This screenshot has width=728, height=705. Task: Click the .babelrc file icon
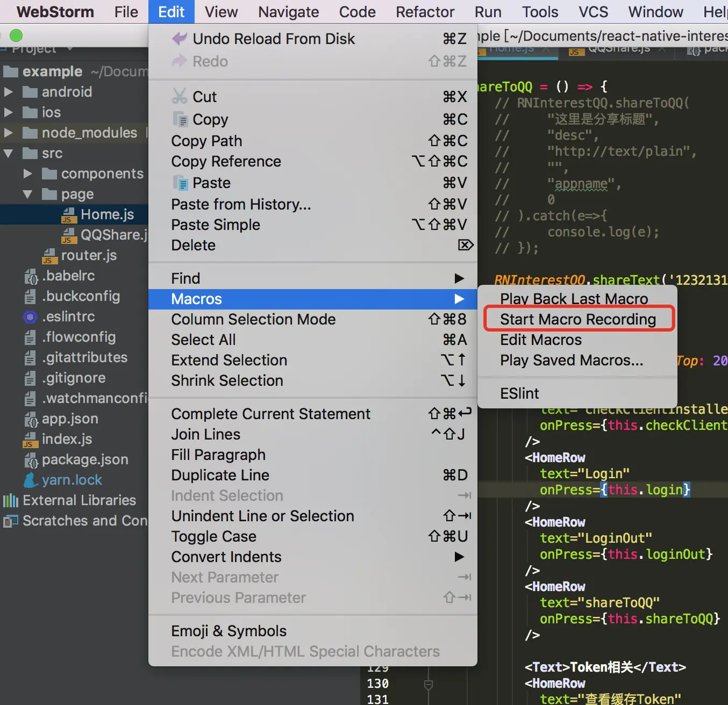coord(31,276)
